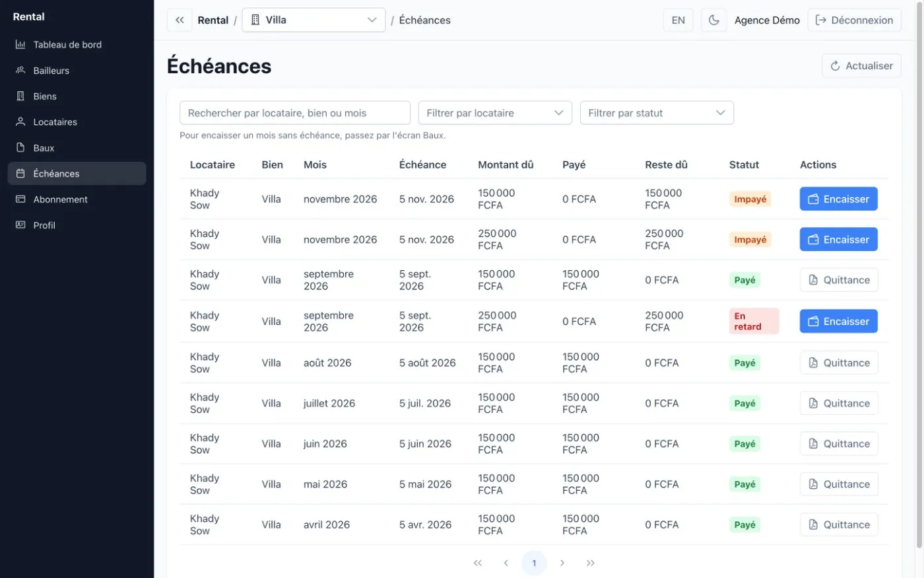Open Quittance for the paid septembre 2026 row

[x=839, y=280]
